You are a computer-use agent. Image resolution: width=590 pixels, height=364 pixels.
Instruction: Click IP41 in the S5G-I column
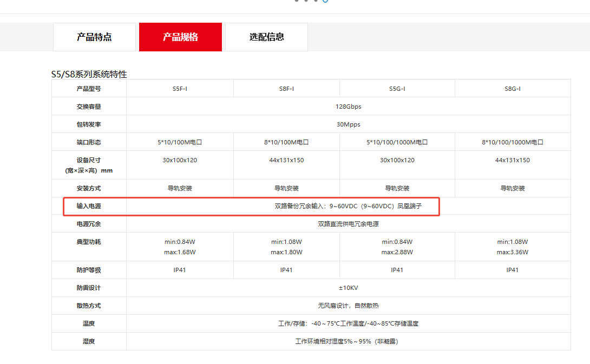397,270
